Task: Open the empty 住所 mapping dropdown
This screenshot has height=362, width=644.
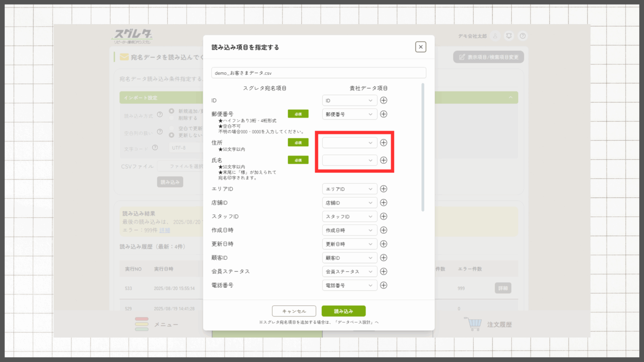Action: [x=349, y=143]
